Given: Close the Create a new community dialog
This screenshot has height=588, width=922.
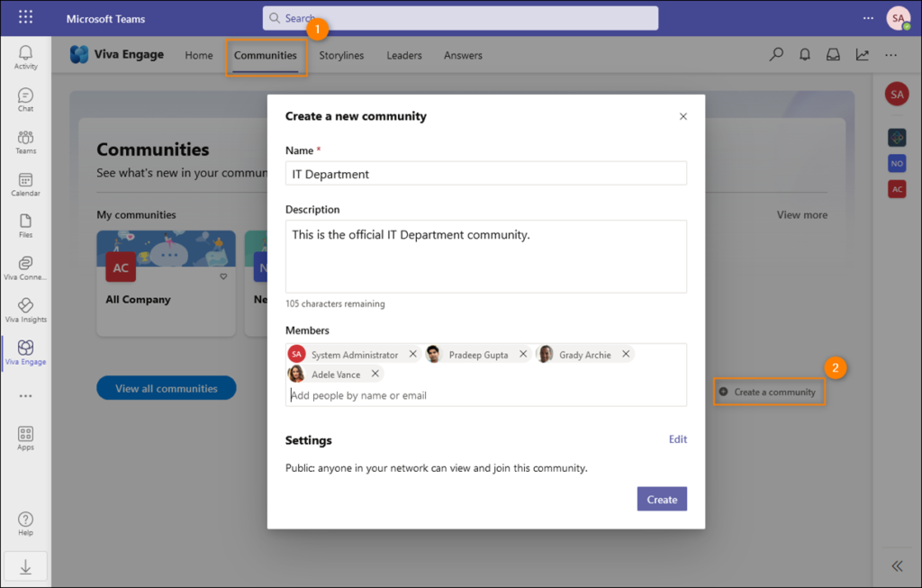Looking at the screenshot, I should pos(683,116).
